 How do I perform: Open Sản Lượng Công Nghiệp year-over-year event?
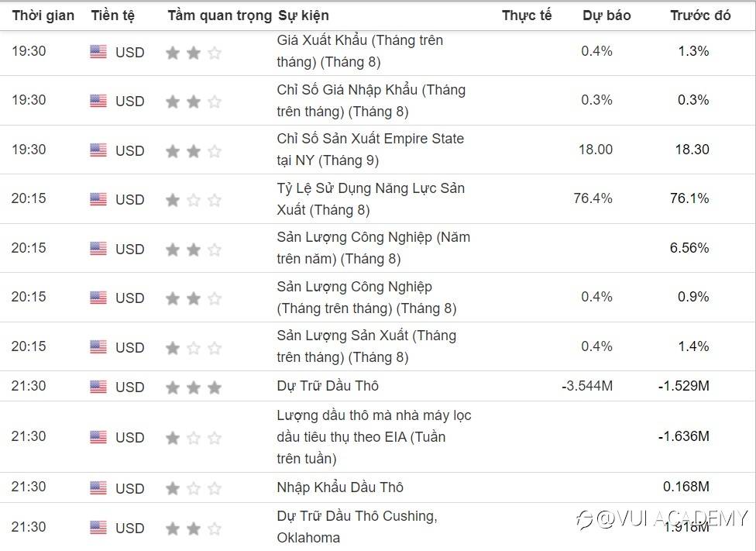373,248
